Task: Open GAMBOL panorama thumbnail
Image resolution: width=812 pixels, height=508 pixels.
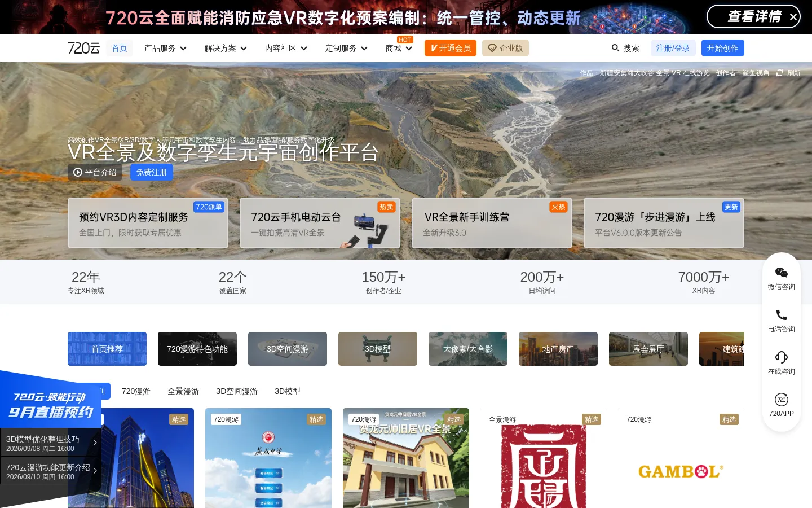Action: click(x=681, y=458)
